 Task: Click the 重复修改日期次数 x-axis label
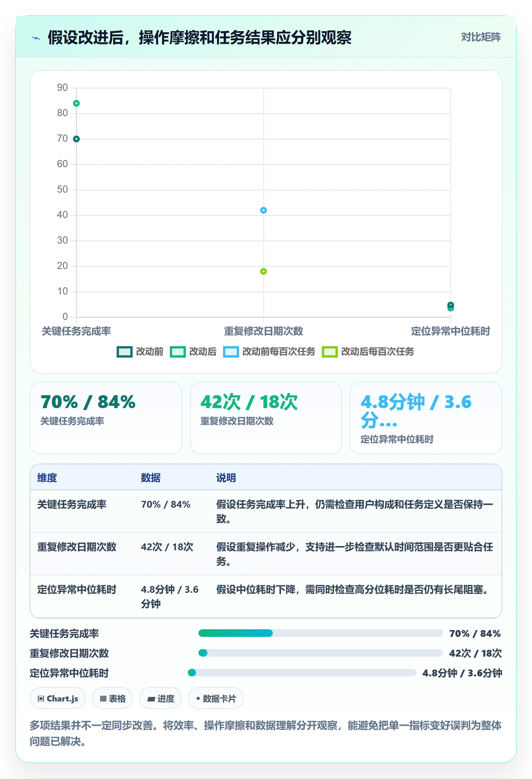click(263, 331)
